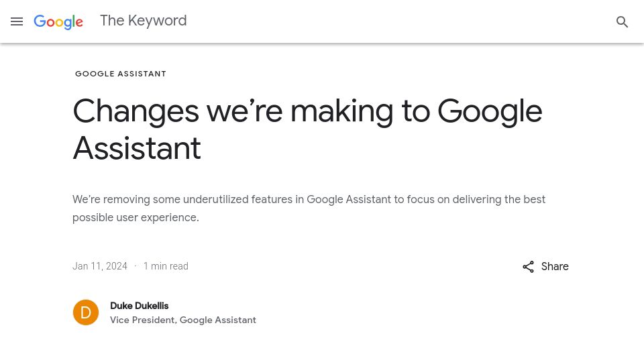Click the headline 'Changes we're making to Google Assistant'
This screenshot has height=362, width=644.
click(307, 129)
